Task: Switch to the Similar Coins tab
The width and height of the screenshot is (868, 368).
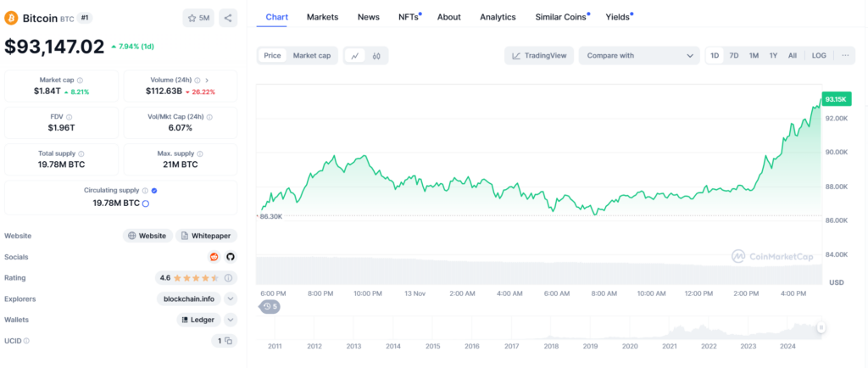Action: tap(561, 17)
